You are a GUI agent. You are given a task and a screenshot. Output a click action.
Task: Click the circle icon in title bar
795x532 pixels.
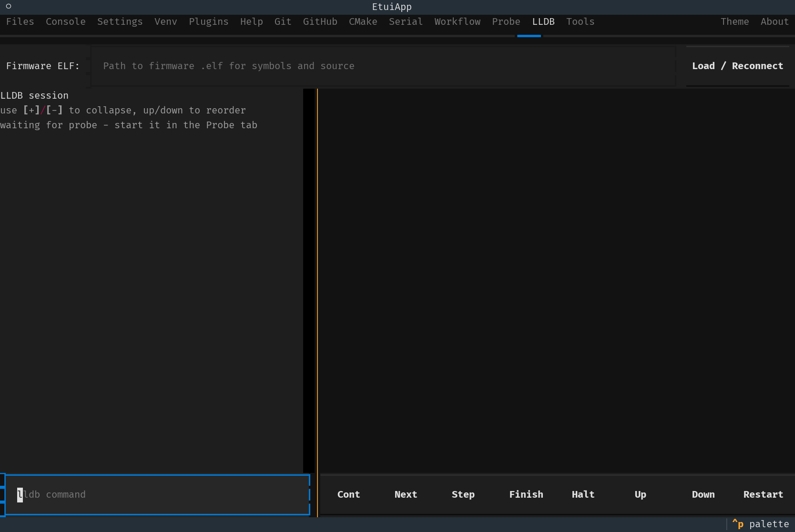(9, 6)
